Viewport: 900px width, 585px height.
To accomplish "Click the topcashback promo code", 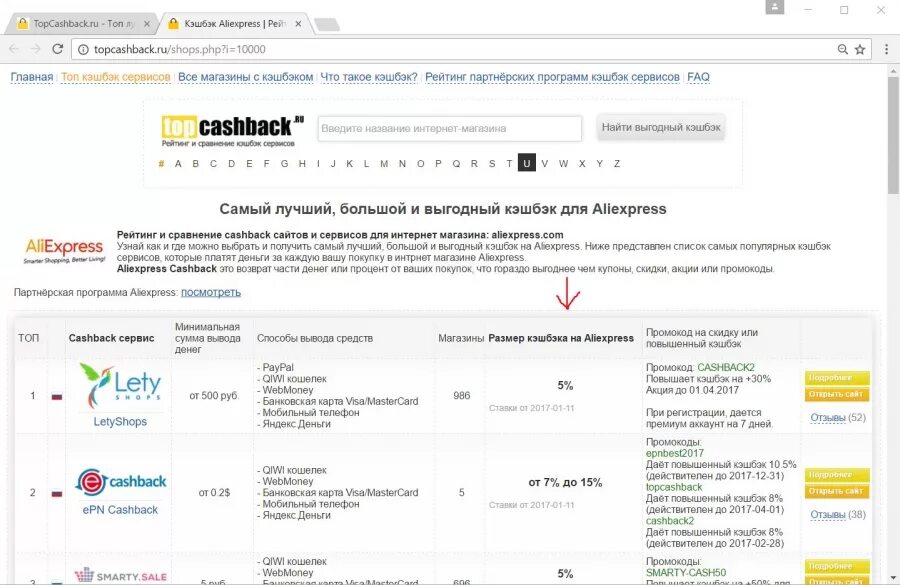I will point(674,487).
